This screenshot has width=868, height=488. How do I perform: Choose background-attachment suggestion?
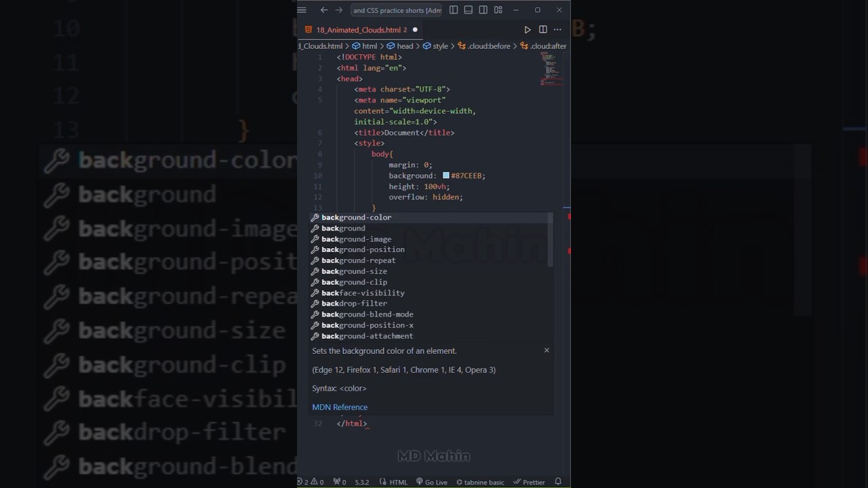point(431,336)
